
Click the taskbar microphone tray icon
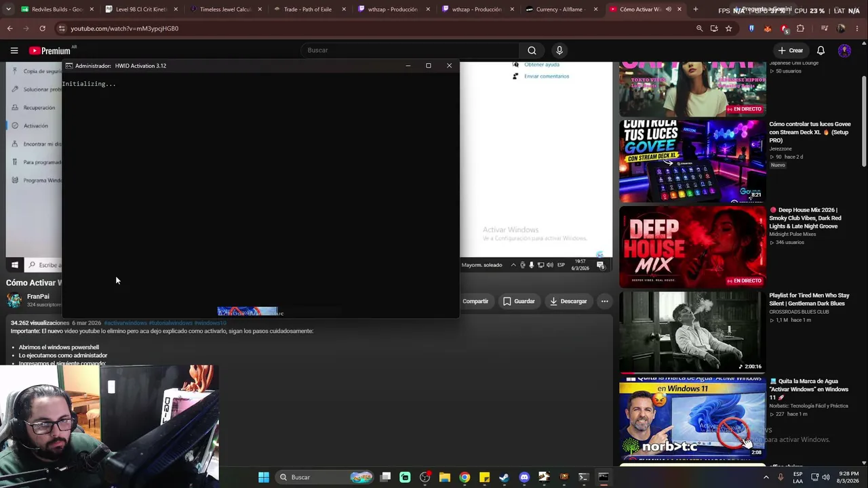pyautogui.click(x=781, y=477)
